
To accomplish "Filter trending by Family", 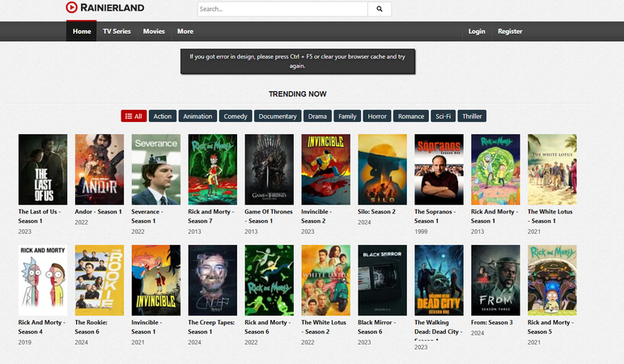I will pyautogui.click(x=347, y=116).
